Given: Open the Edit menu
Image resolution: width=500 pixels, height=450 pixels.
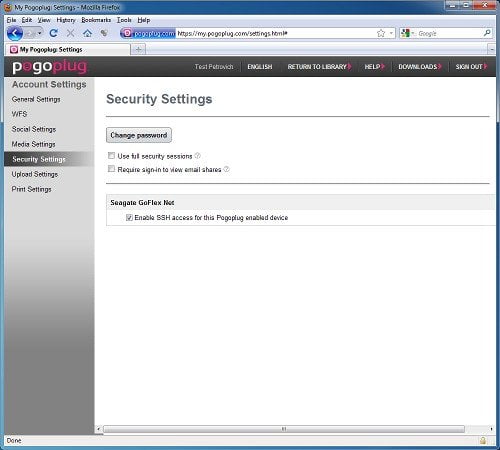Looking at the screenshot, I should (27, 20).
